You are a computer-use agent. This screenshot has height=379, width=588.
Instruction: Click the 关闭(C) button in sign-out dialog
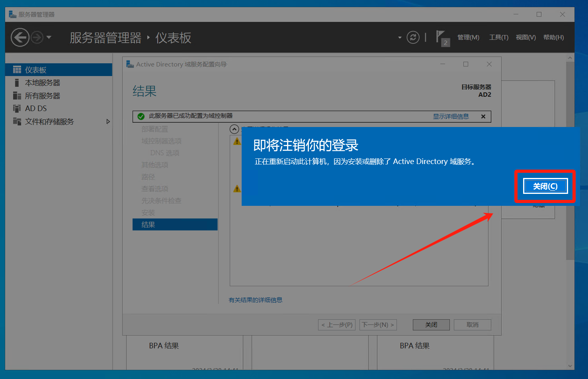coord(545,186)
